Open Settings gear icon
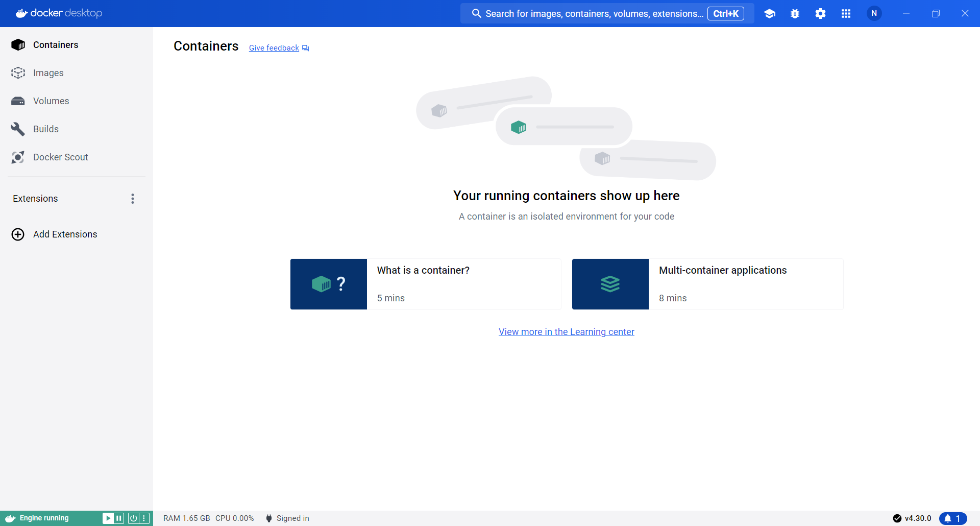 [820, 14]
